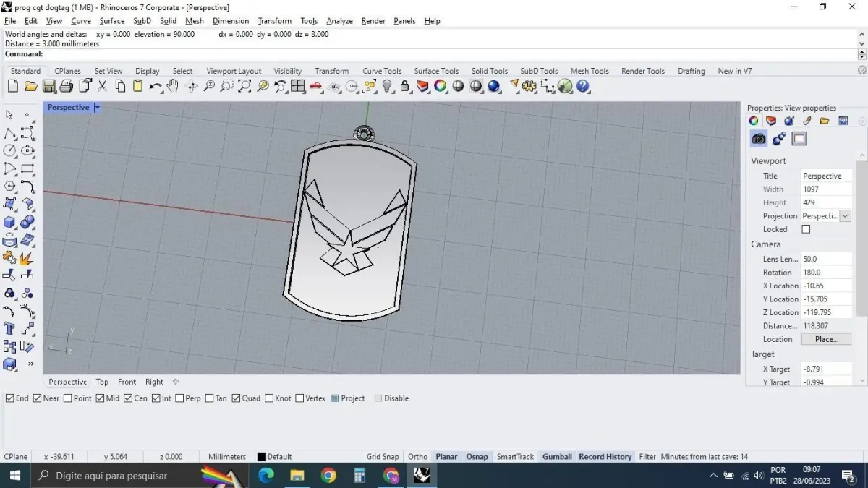Select the Pan hand tool
The image size is (868, 488).
[x=173, y=86]
